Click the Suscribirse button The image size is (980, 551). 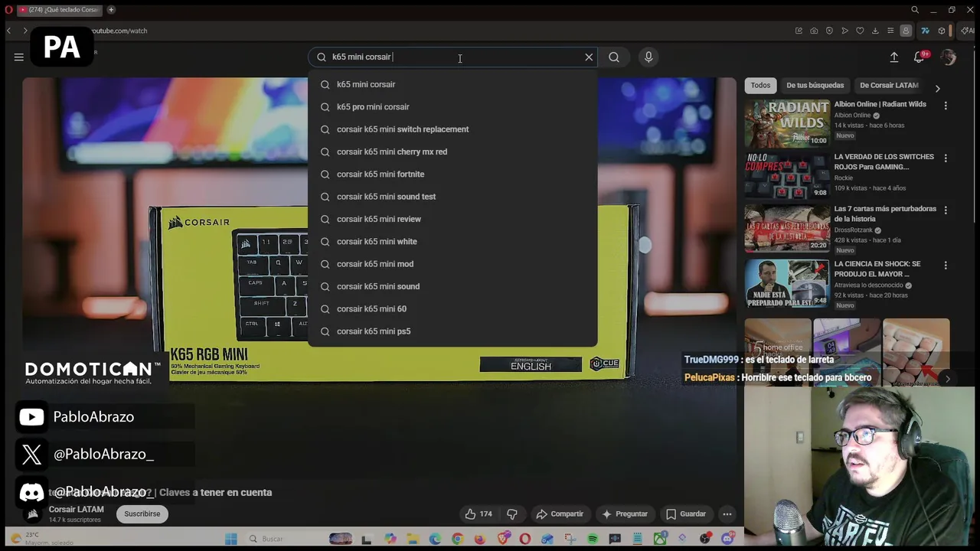point(142,514)
